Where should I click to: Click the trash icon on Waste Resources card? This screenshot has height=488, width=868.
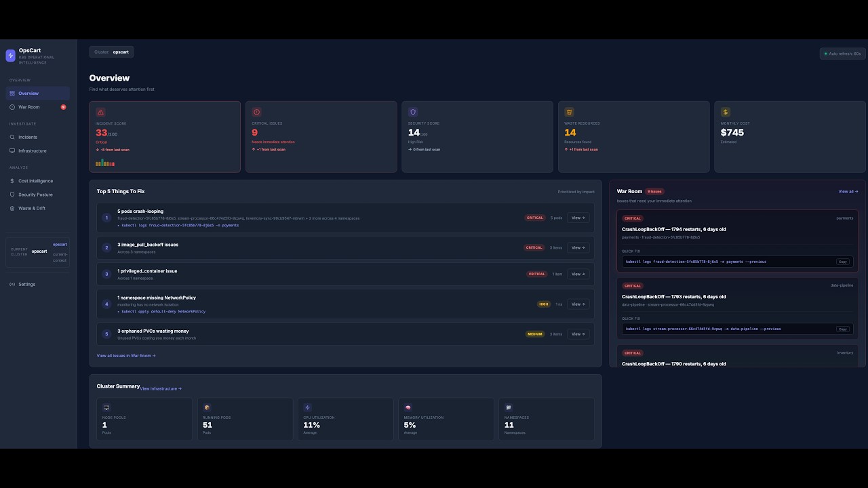click(570, 112)
